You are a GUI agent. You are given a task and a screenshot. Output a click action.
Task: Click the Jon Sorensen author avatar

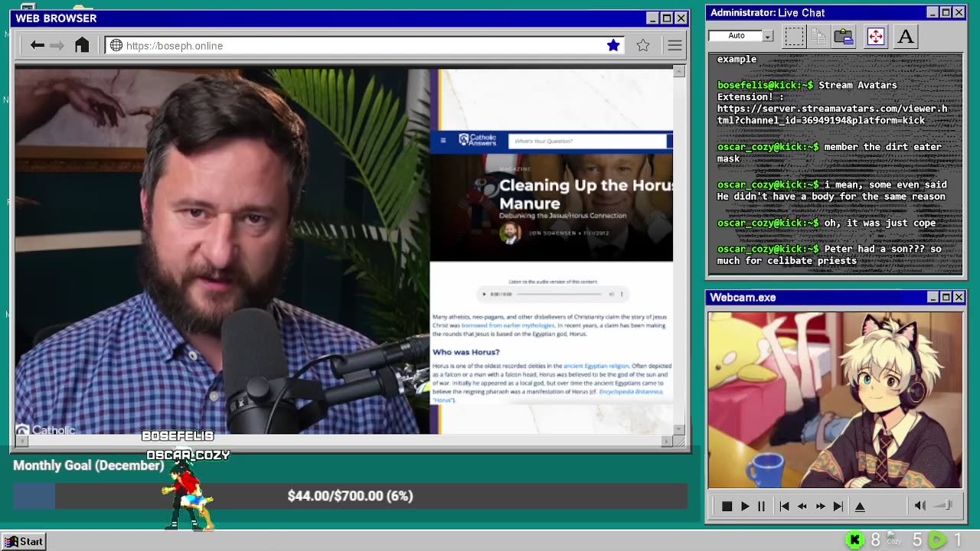pos(510,233)
